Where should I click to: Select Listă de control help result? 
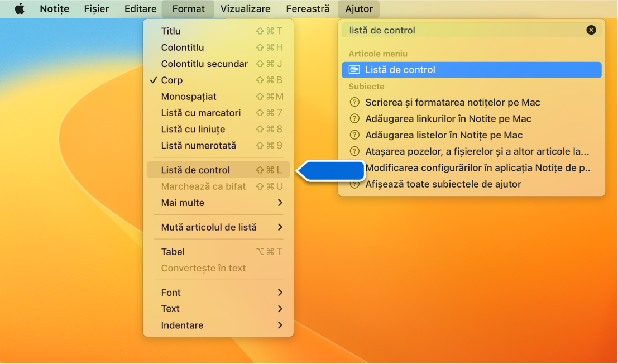pyautogui.click(x=471, y=70)
